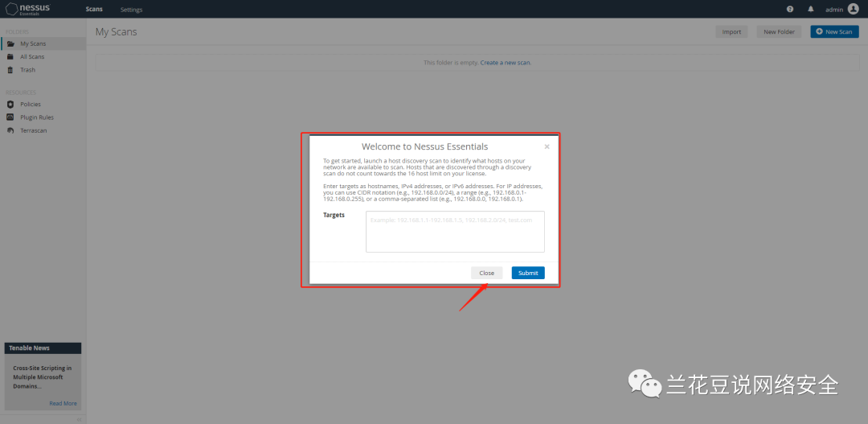Click the All Scans folder icon
This screenshot has height=424, width=868.
pos(10,56)
